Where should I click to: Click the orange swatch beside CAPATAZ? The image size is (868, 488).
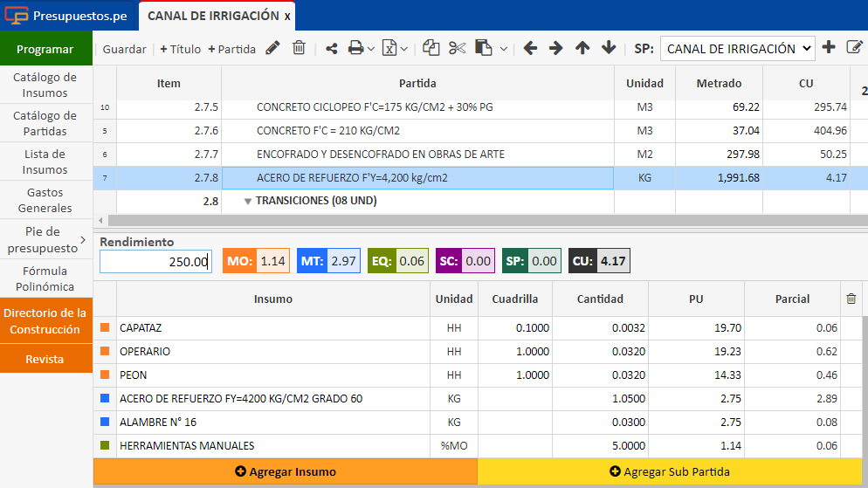click(105, 328)
